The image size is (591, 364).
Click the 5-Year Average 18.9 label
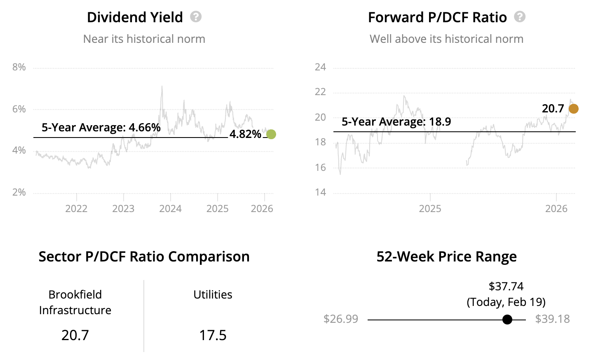(396, 122)
